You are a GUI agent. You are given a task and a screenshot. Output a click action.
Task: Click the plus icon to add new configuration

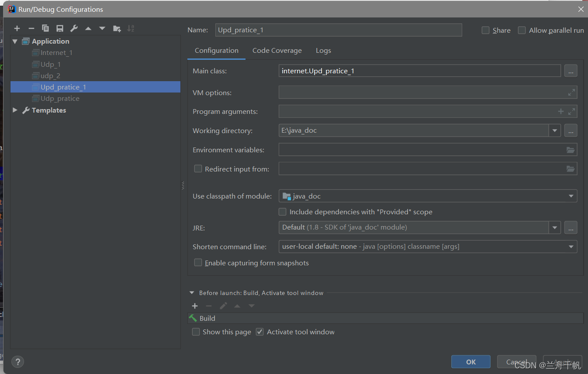[x=17, y=28]
